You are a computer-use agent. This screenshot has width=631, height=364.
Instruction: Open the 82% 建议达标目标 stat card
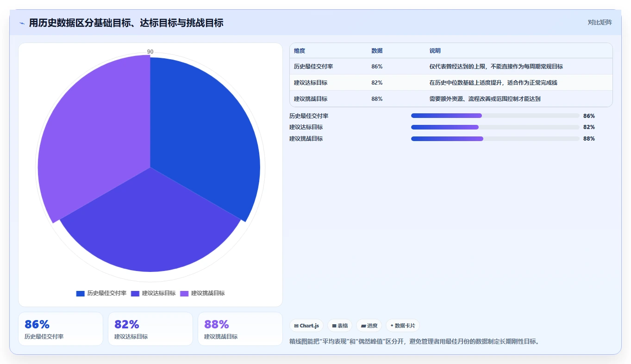150,329
